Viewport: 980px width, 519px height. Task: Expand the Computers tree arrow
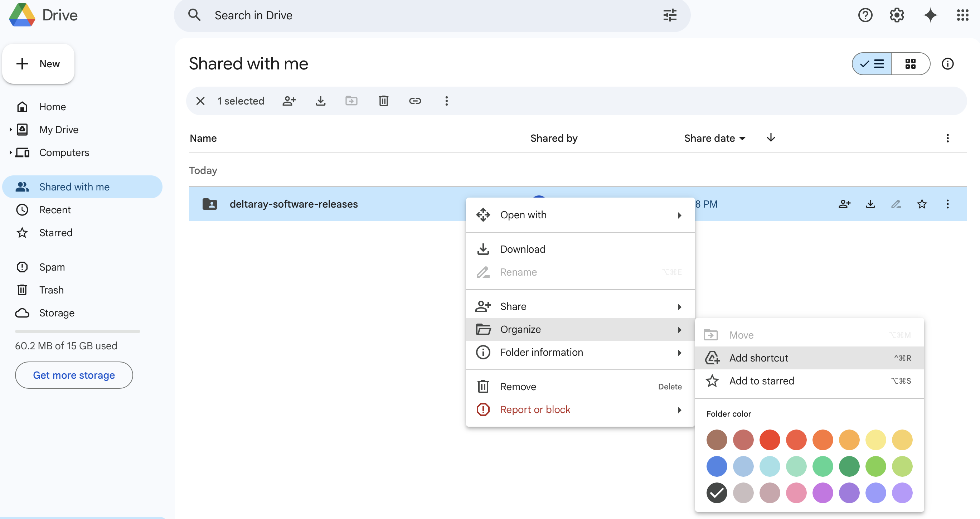coord(10,152)
